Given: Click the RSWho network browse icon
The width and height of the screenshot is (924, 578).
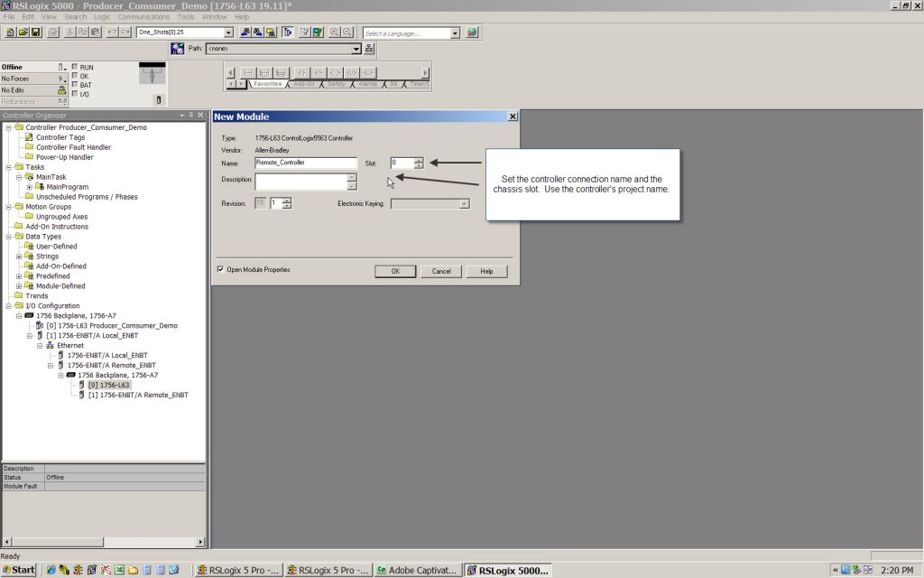Looking at the screenshot, I should pyautogui.click(x=369, y=49).
